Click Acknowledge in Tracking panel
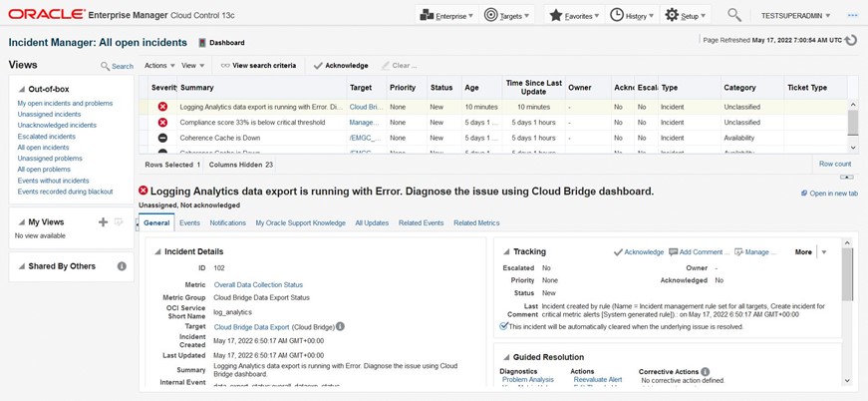This screenshot has height=401, width=868. (x=639, y=252)
